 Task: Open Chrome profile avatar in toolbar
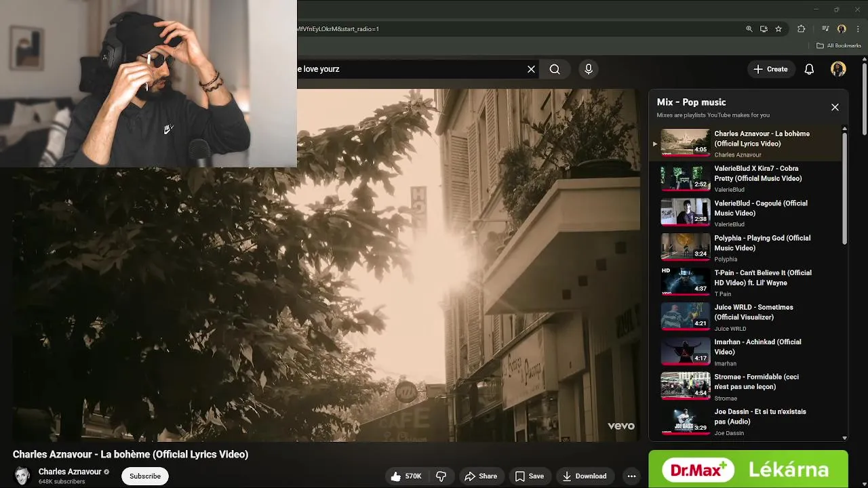pos(842,29)
